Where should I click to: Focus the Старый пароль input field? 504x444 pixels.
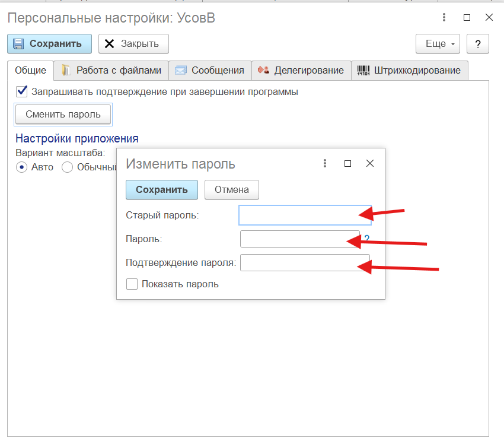click(305, 215)
